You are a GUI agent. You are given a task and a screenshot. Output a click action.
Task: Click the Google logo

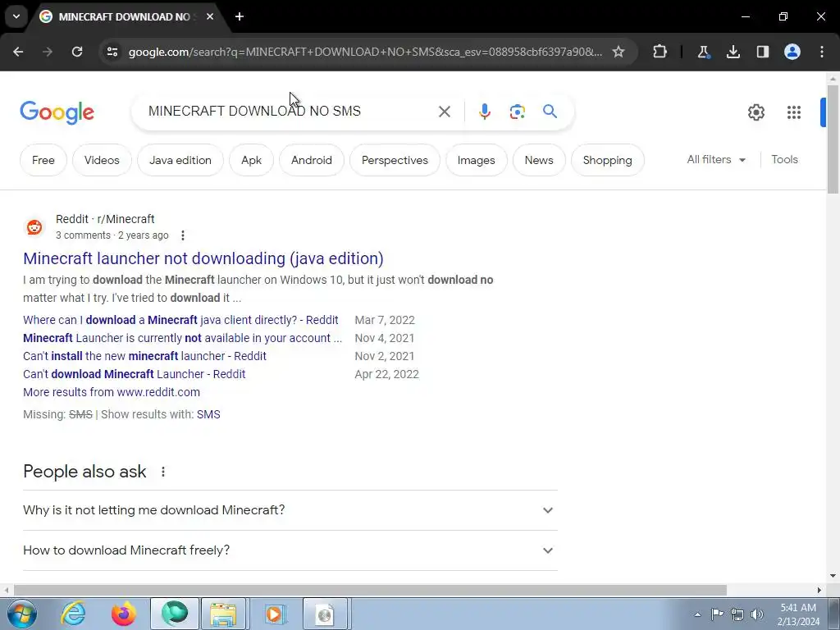point(57,112)
